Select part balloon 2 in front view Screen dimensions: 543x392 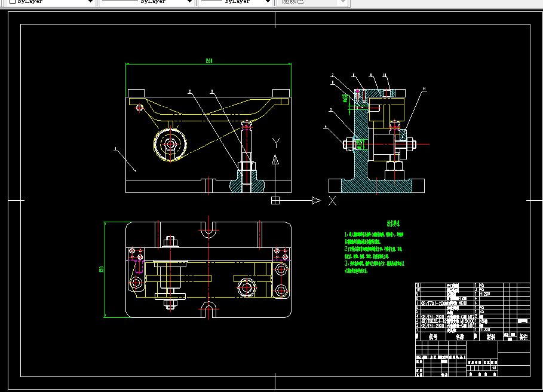(x=189, y=91)
